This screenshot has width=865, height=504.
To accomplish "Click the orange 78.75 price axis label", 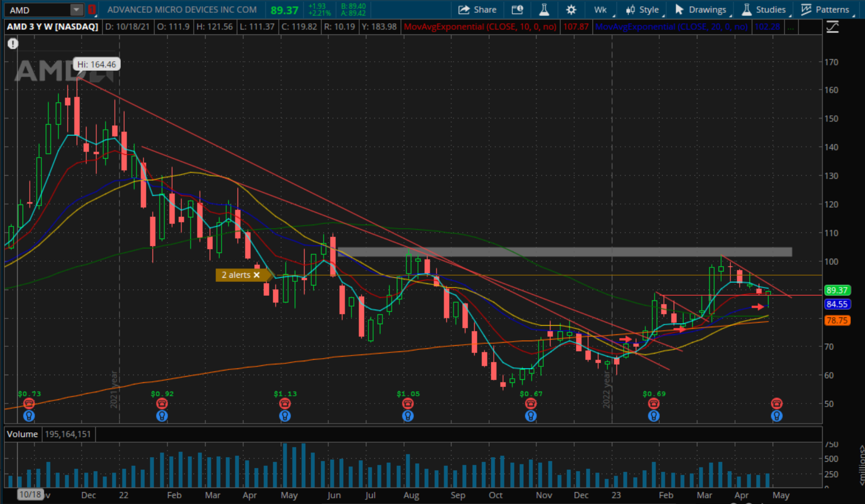I will [x=837, y=321].
